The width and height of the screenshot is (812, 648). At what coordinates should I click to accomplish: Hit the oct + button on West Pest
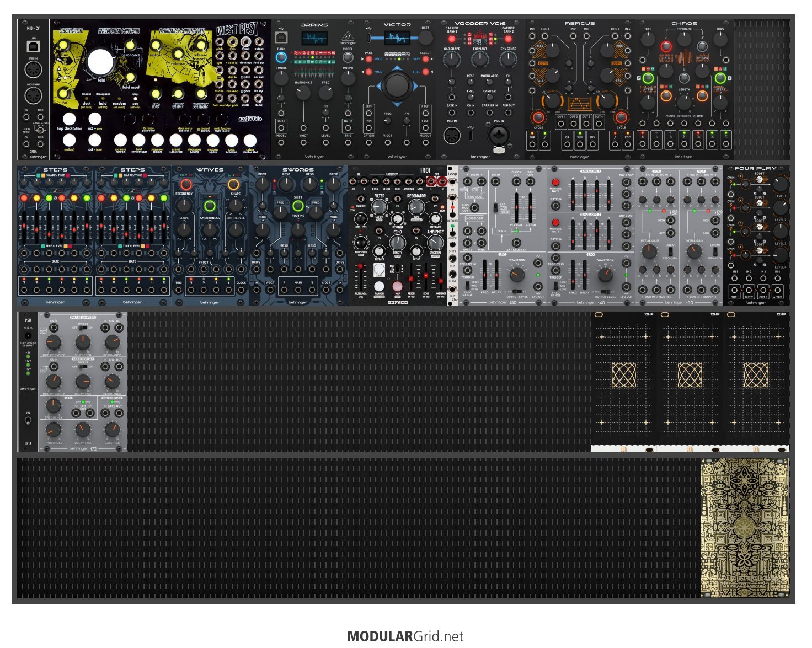(x=95, y=119)
